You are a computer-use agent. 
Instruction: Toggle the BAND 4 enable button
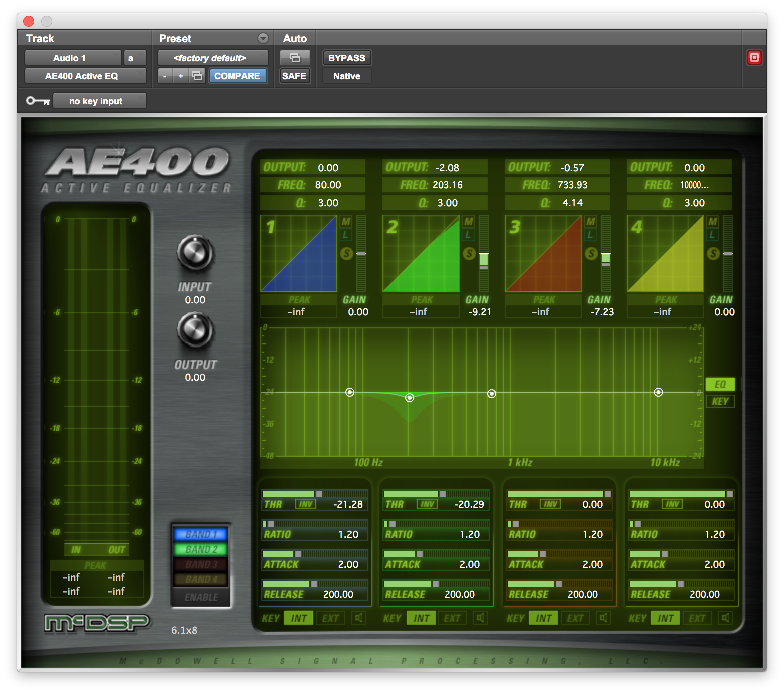coord(201,579)
